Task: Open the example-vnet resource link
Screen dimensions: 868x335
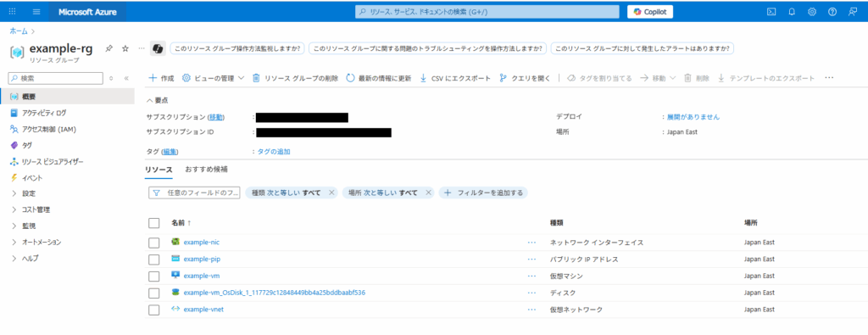Action: (x=203, y=310)
